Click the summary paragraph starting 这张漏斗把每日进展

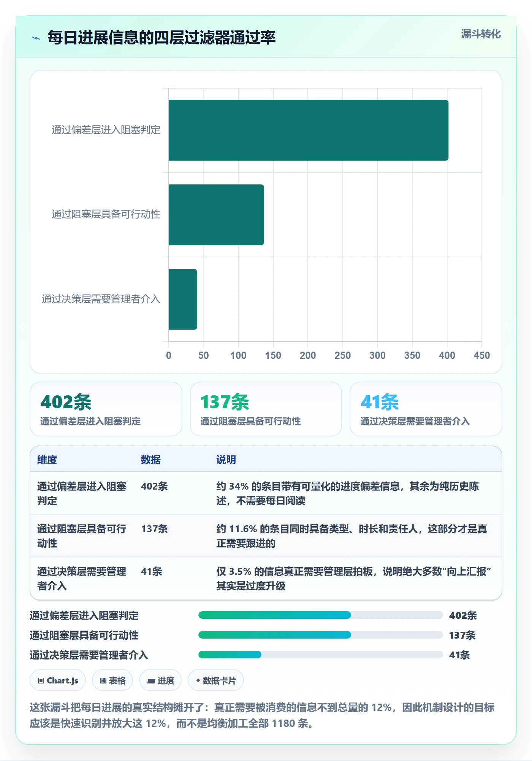pyautogui.click(x=262, y=715)
